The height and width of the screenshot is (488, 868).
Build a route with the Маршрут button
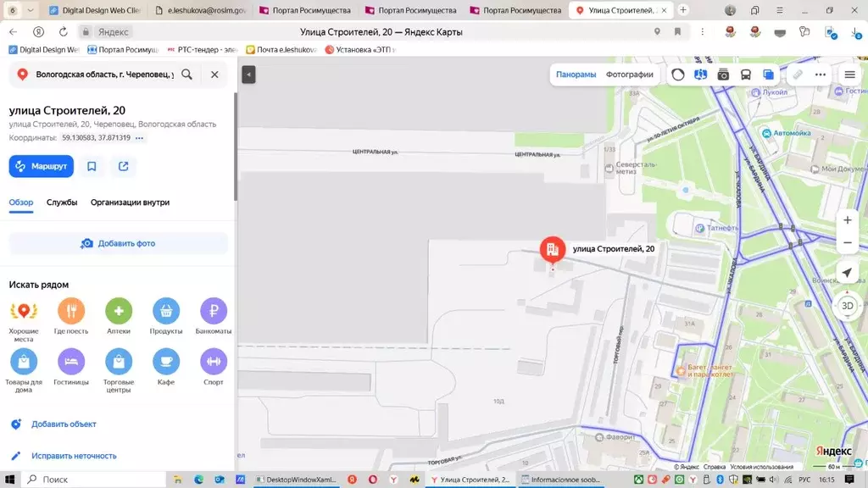tap(41, 166)
